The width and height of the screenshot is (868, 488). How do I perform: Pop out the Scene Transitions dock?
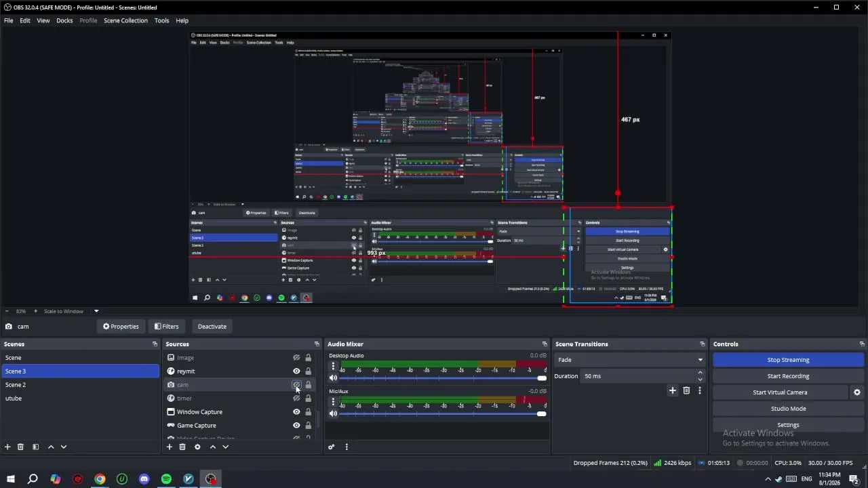(703, 344)
